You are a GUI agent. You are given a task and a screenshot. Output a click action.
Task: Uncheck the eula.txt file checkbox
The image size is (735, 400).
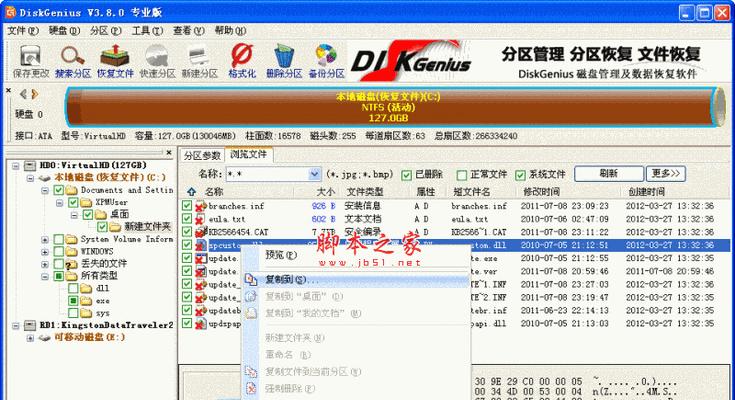[x=187, y=219]
